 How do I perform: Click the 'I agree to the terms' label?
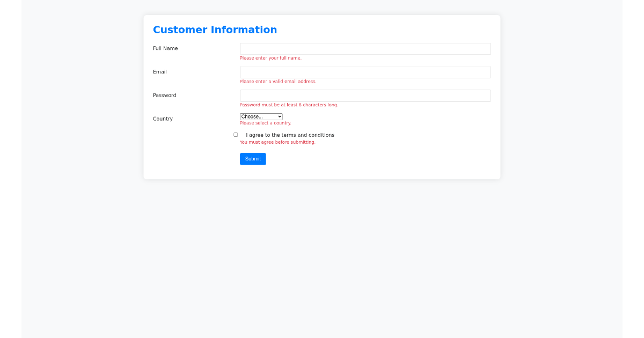point(290,135)
